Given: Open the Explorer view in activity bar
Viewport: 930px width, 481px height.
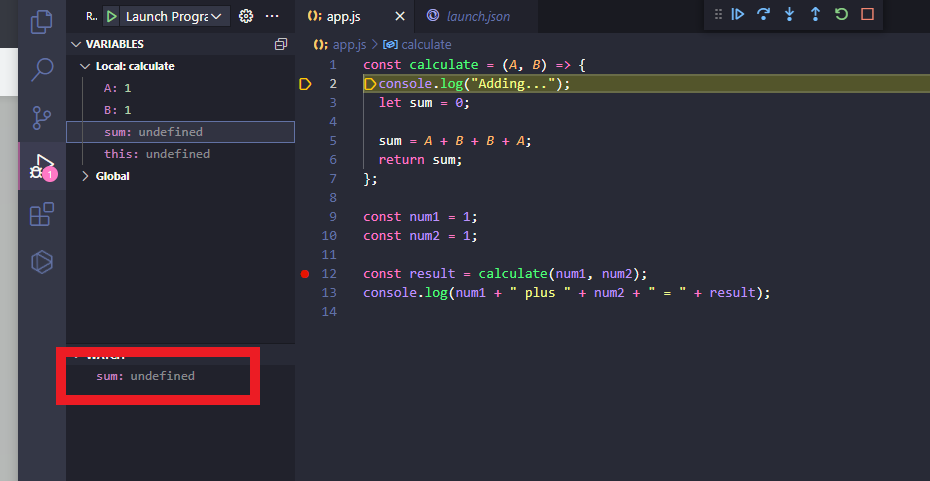Looking at the screenshot, I should [x=42, y=21].
